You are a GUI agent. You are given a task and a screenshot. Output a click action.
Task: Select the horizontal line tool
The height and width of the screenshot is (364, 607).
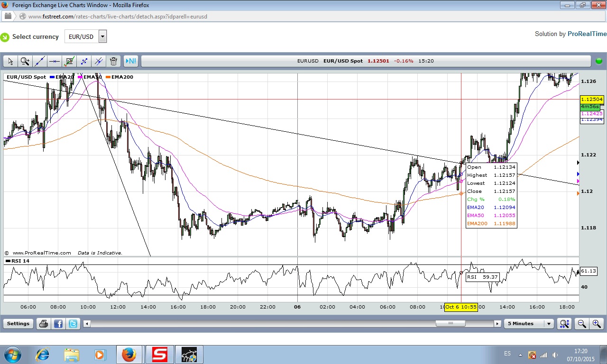point(55,61)
